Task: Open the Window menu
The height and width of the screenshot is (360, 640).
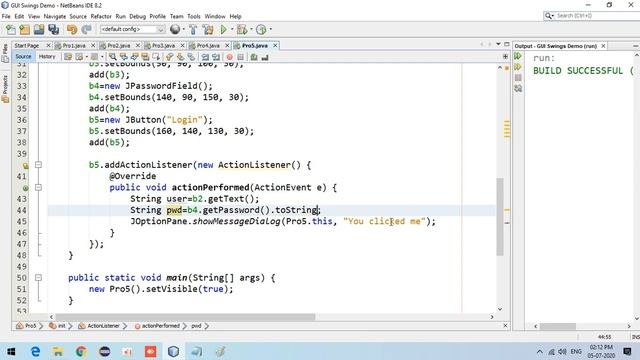Action: [x=215, y=16]
